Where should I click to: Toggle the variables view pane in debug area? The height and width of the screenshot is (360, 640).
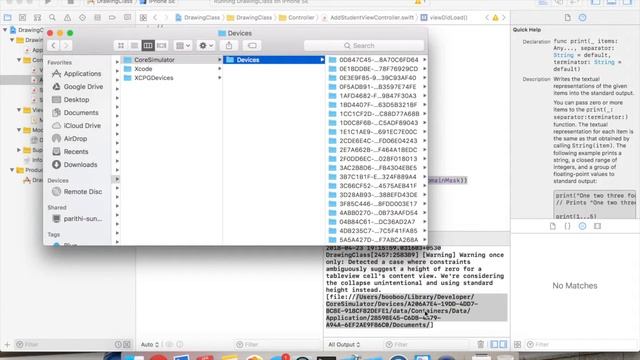coord(494,344)
